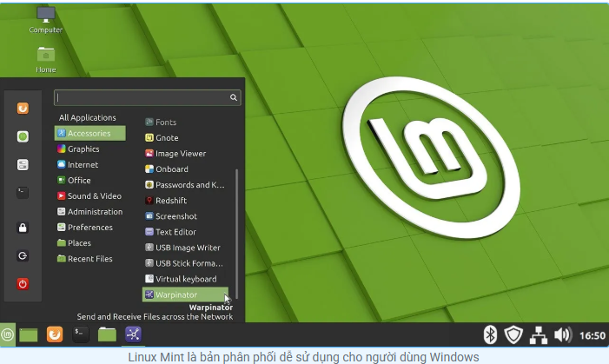This screenshot has width=609, height=364.
Task: Launch Terminal from the favorites sidebar
Action: (23, 193)
